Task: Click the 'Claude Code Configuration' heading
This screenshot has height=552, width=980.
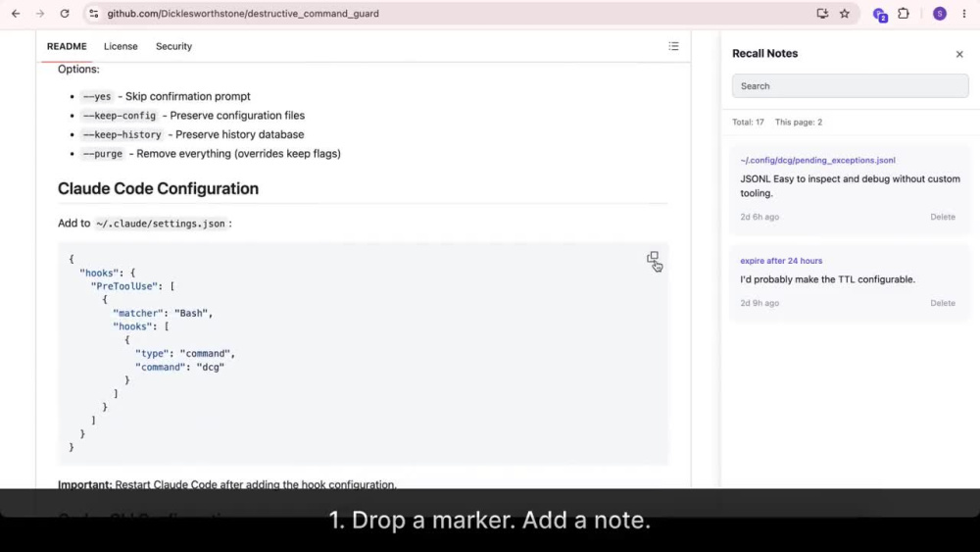Action: pos(158,189)
